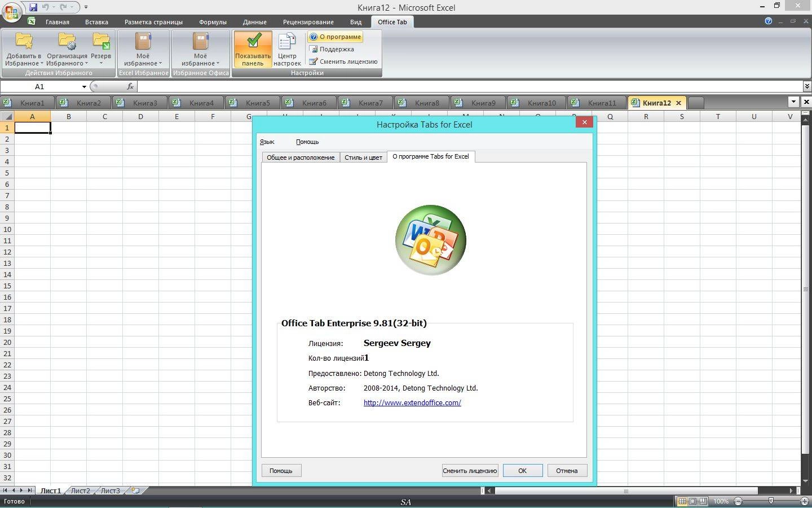Open extendoffice.com website link
This screenshot has height=508, width=812.
(x=412, y=402)
